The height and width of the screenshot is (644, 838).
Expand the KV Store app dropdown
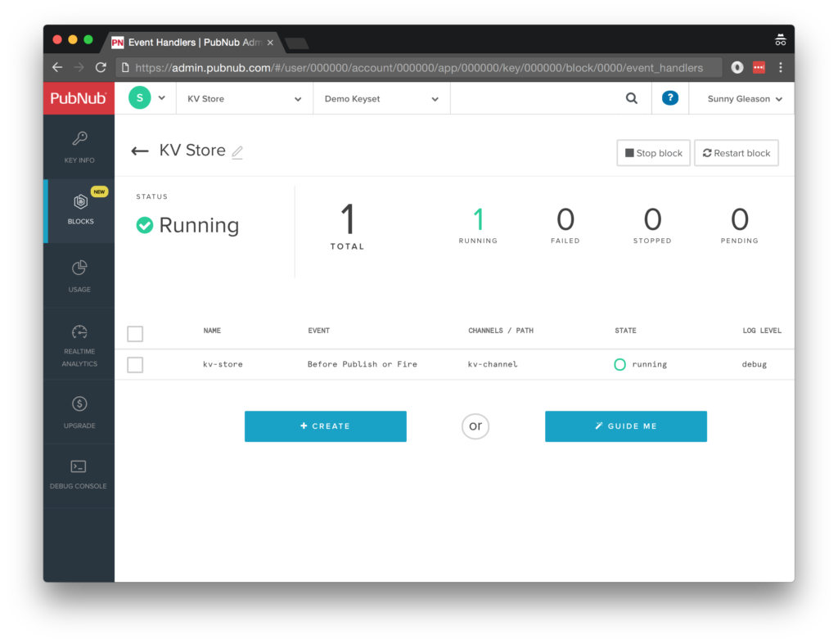click(x=244, y=99)
